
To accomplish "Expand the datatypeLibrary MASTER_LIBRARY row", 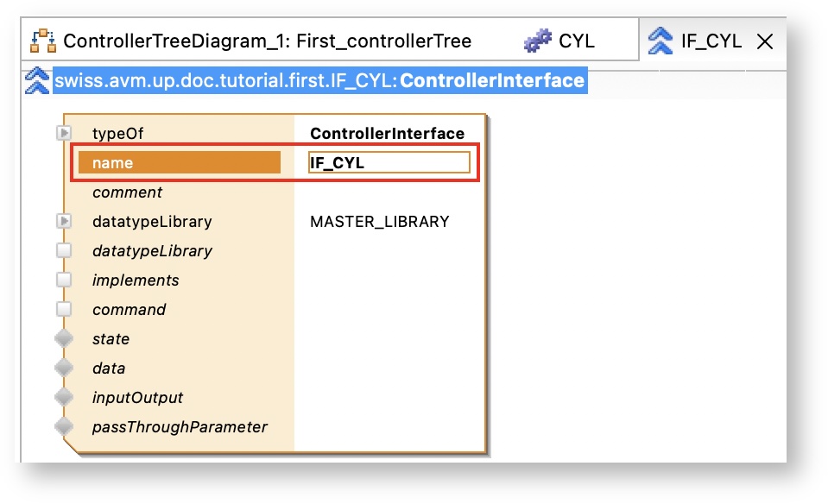I will pos(64,222).
